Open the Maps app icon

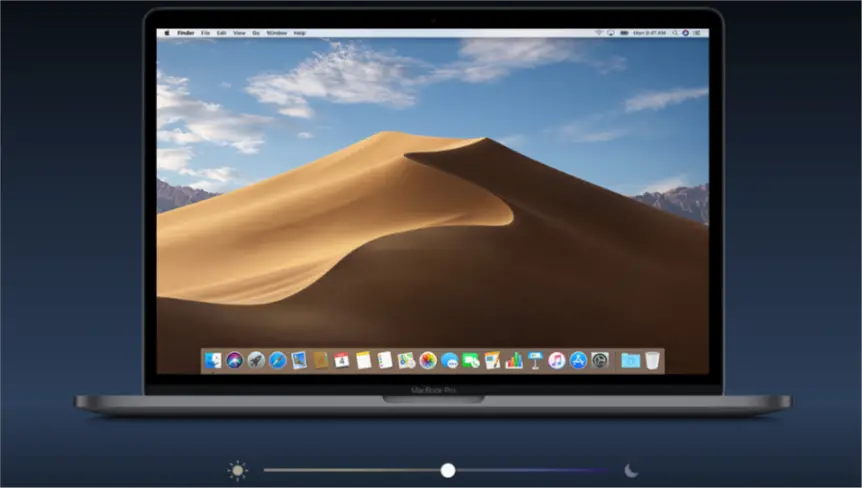(x=406, y=361)
